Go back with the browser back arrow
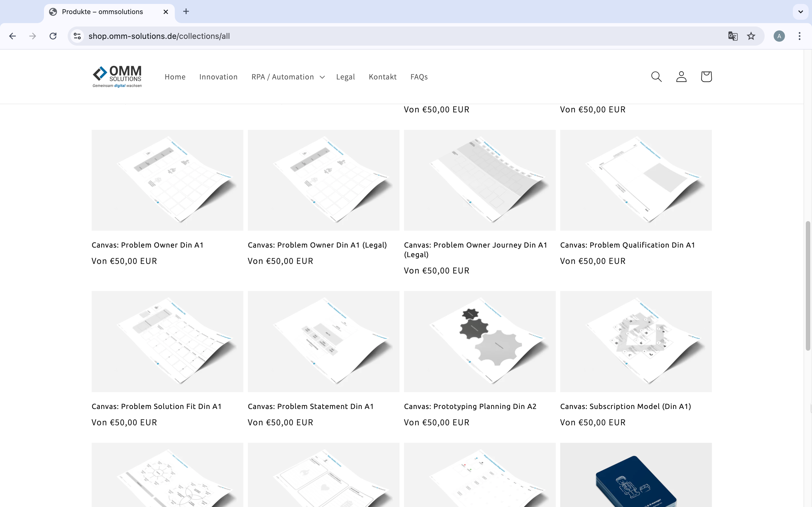812x507 pixels. [12, 36]
